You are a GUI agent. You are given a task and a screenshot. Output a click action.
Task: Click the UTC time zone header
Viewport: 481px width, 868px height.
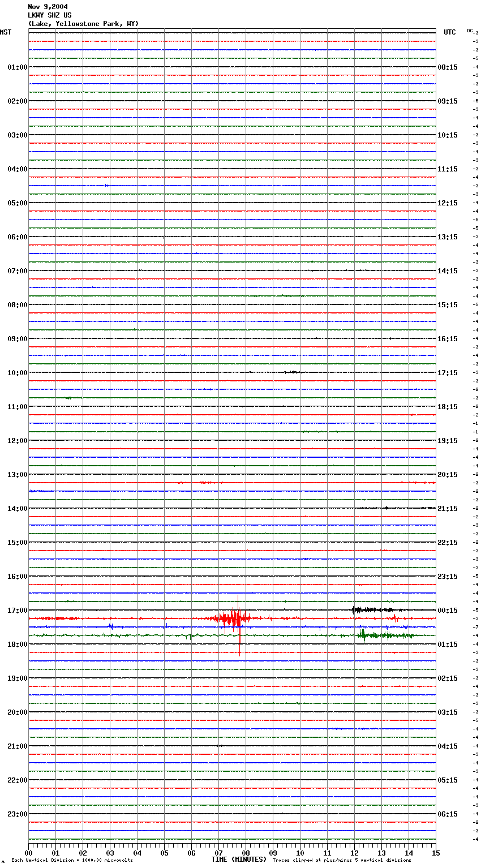(450, 32)
